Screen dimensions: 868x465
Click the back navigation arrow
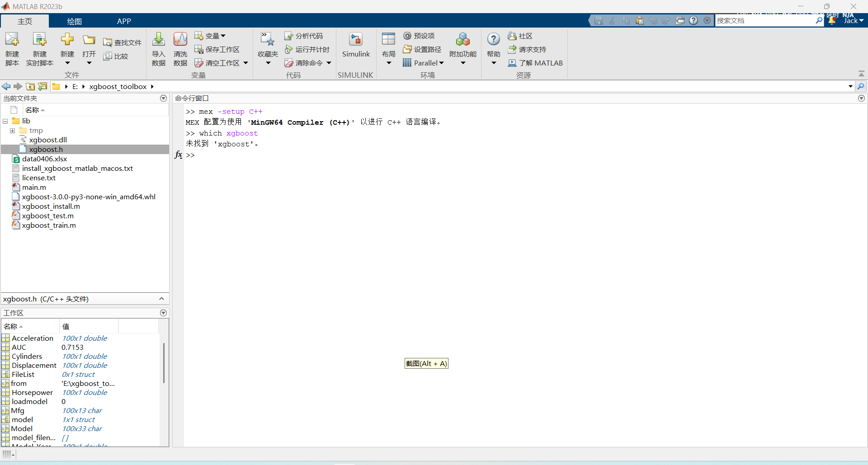click(6, 86)
